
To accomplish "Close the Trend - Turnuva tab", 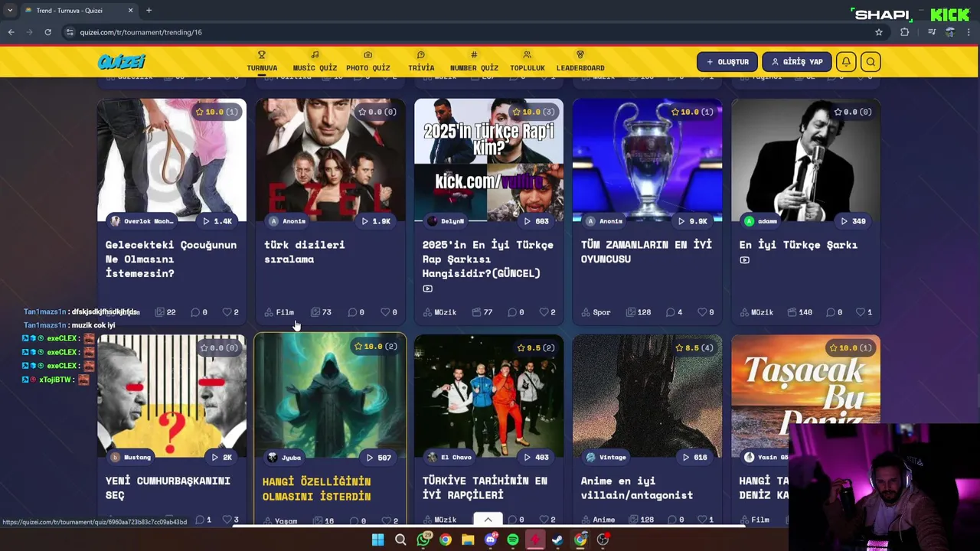I will pyautogui.click(x=130, y=11).
